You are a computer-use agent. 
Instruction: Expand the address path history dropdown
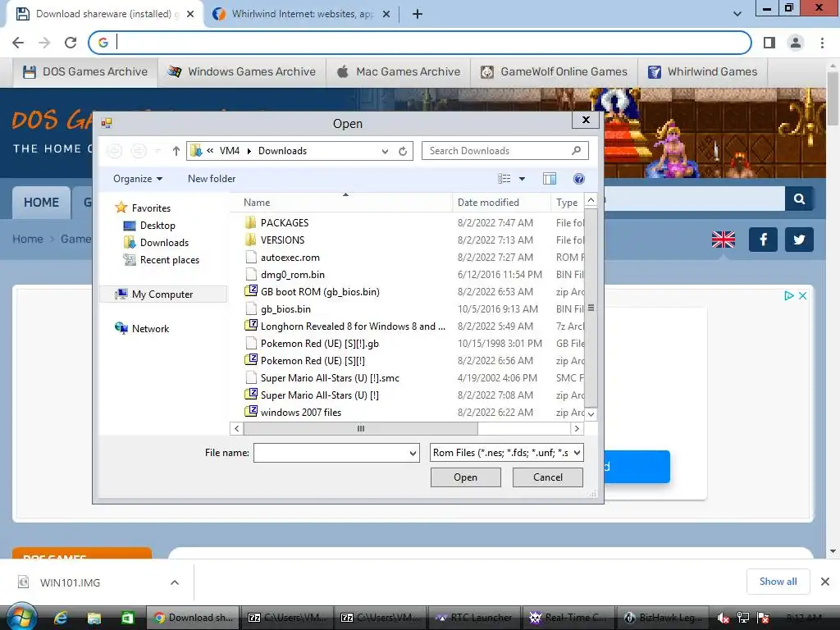point(385,151)
